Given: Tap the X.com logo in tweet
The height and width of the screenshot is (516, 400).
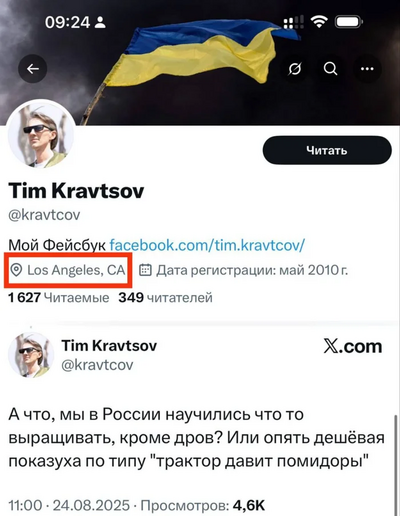Looking at the screenshot, I should click(353, 347).
